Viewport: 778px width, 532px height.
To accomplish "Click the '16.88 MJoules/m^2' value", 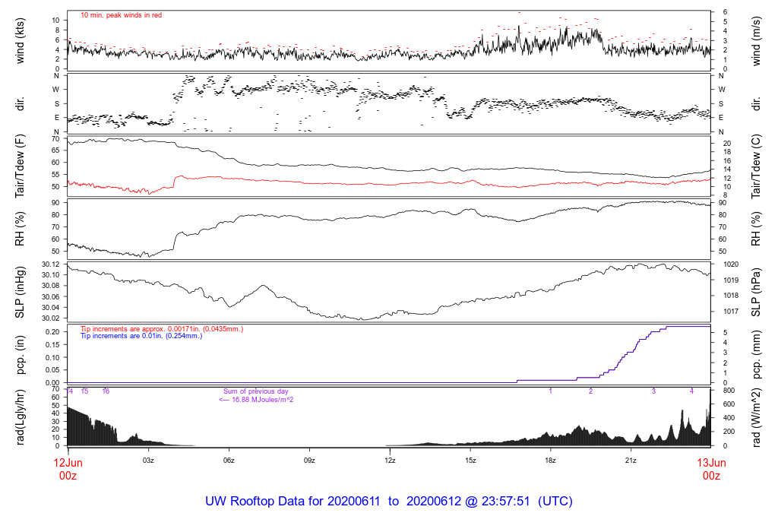I will [262, 400].
